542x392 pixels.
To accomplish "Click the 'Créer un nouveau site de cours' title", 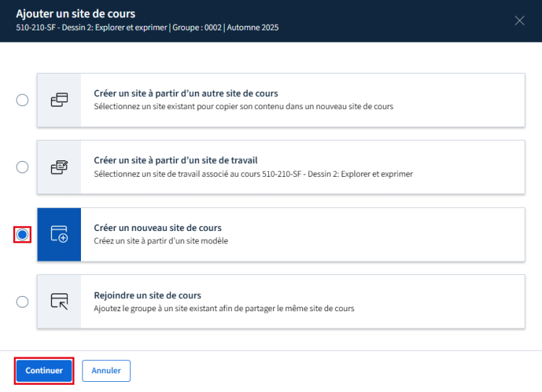I will coord(158,228).
